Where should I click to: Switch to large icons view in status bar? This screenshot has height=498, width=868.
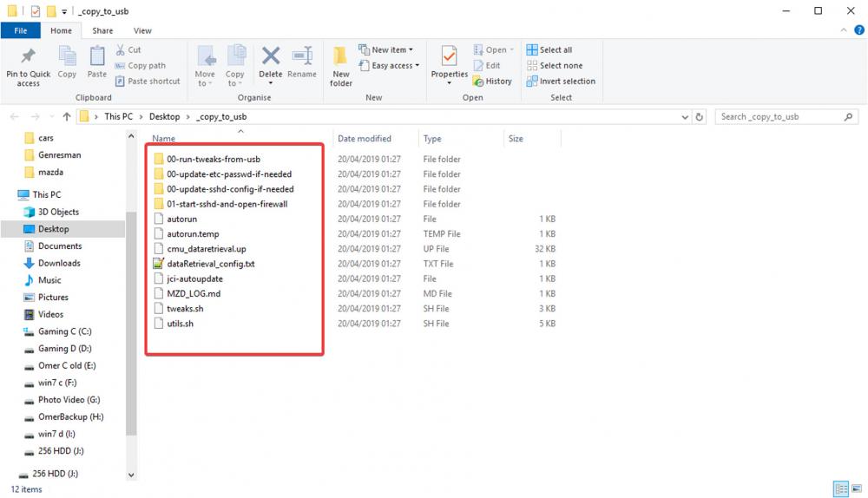pyautogui.click(x=857, y=488)
